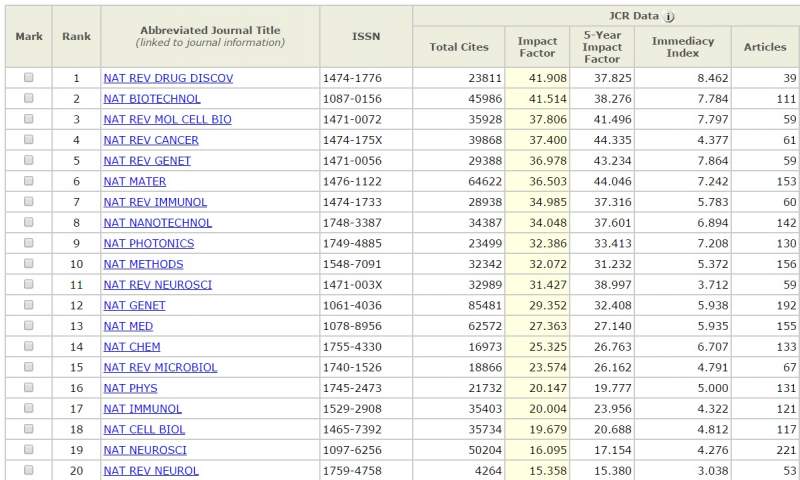Click the Abbreviated Journal Title header
The width and height of the screenshot is (800, 480).
[210, 36]
